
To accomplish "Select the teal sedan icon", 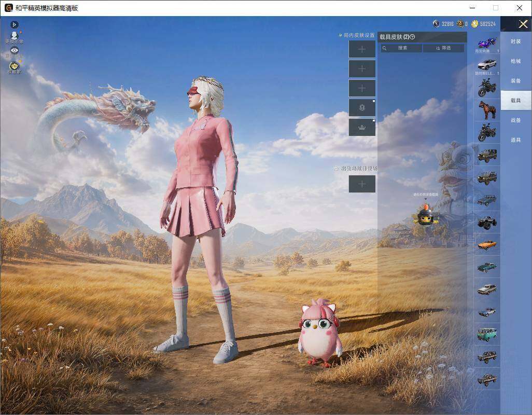I will tap(487, 267).
